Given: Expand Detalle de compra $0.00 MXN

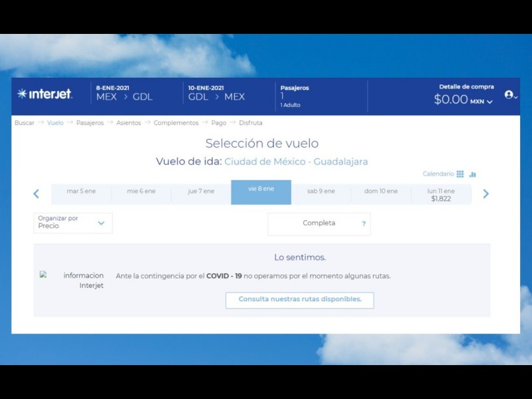Looking at the screenshot, I should point(463,100).
